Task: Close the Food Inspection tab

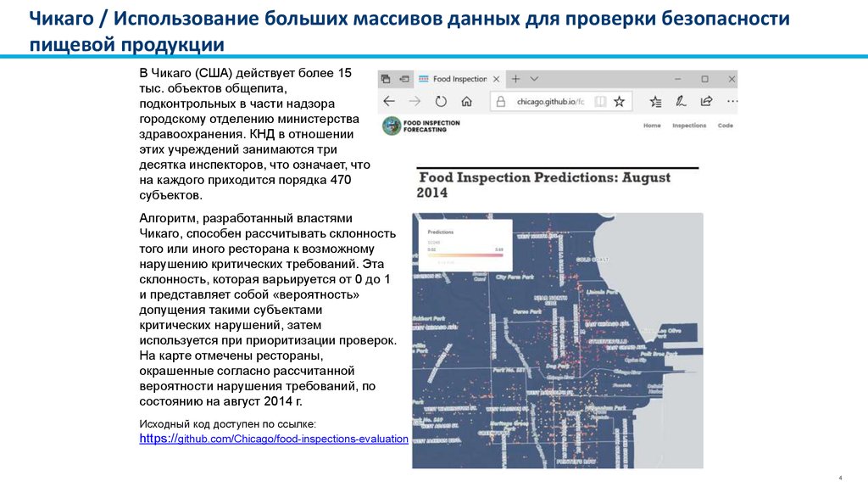Action: [497, 79]
